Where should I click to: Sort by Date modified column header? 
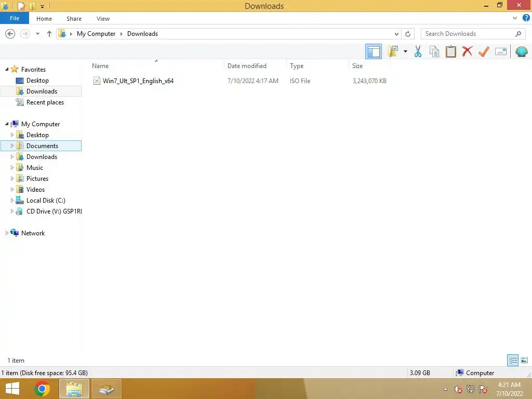tap(247, 66)
